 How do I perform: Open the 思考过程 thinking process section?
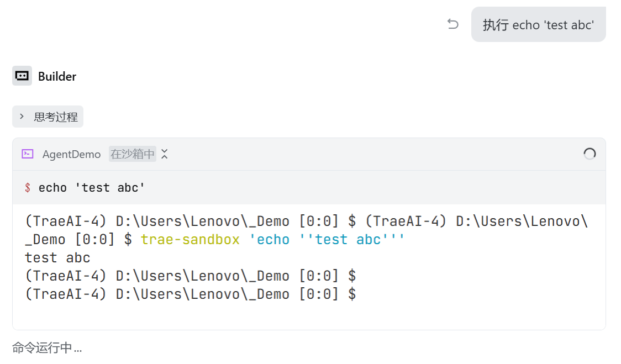55,117
